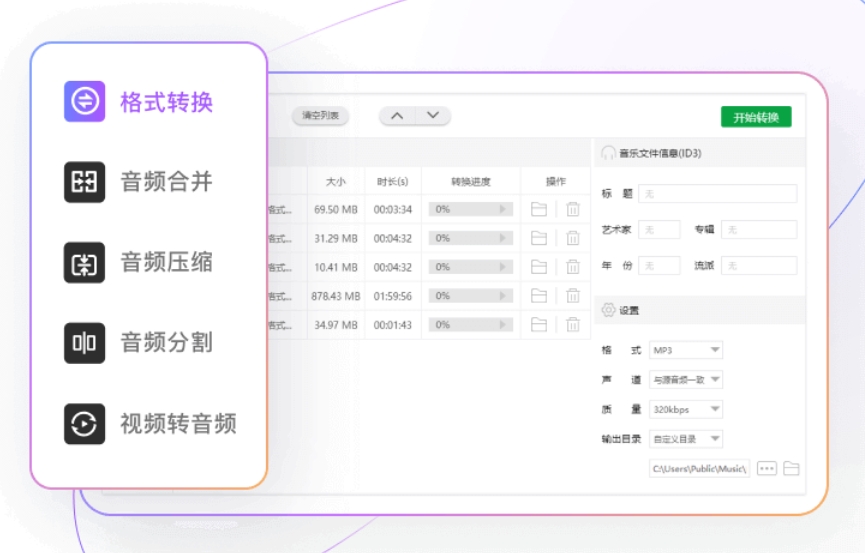
Task: Open folder for the 69.50 MB file
Action: (539, 209)
